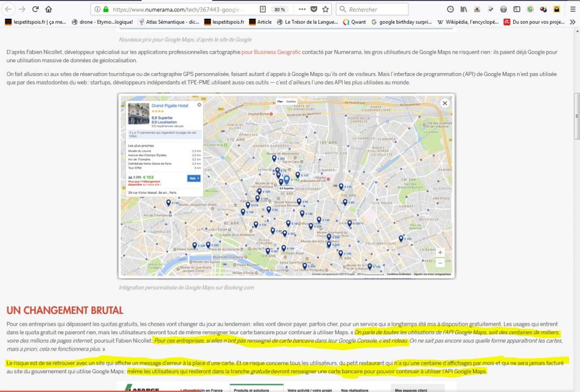Show browsing history clock icon

tap(450, 9)
